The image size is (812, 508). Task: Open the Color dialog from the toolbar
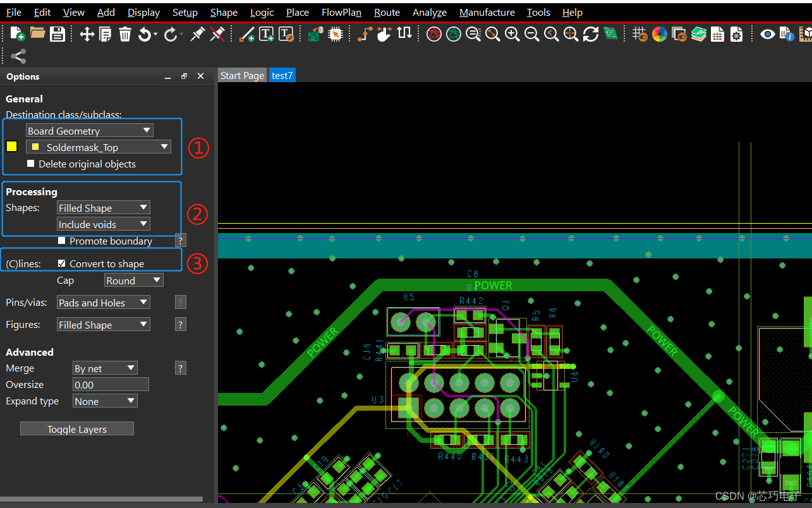tap(659, 33)
